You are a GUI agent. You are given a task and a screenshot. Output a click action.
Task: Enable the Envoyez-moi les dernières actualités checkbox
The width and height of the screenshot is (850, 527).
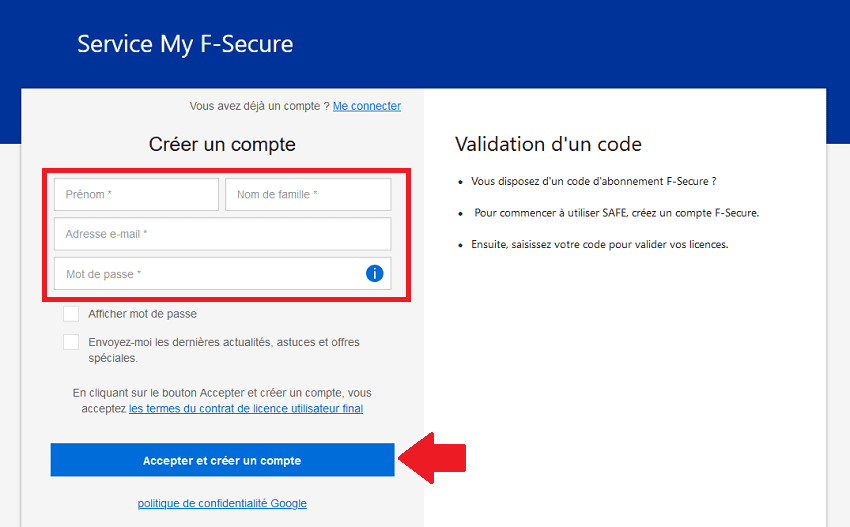[71, 342]
